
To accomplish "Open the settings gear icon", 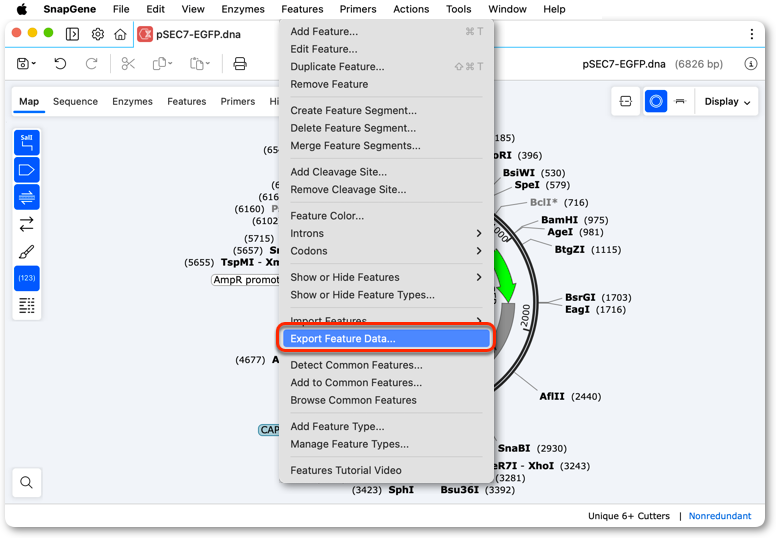I will click(x=98, y=34).
